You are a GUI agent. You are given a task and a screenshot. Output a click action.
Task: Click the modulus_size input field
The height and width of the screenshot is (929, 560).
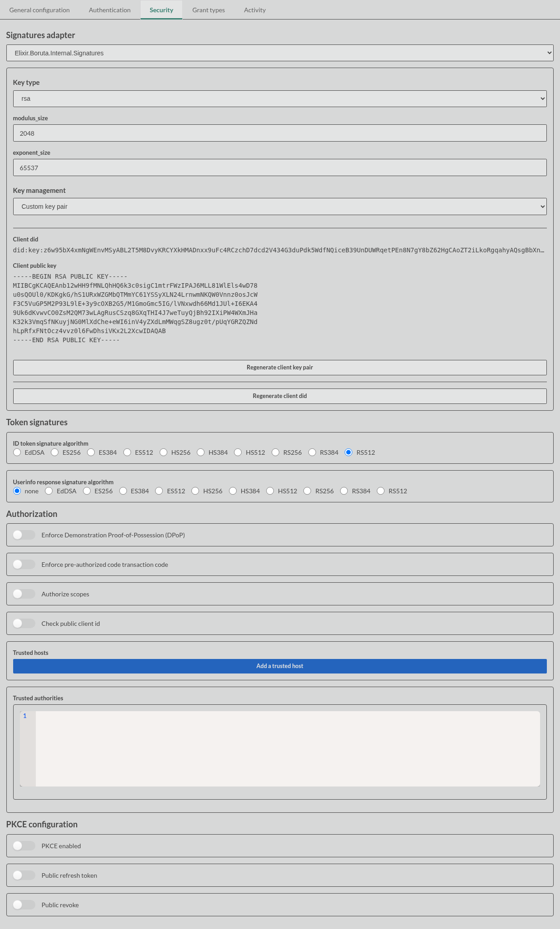tap(280, 133)
